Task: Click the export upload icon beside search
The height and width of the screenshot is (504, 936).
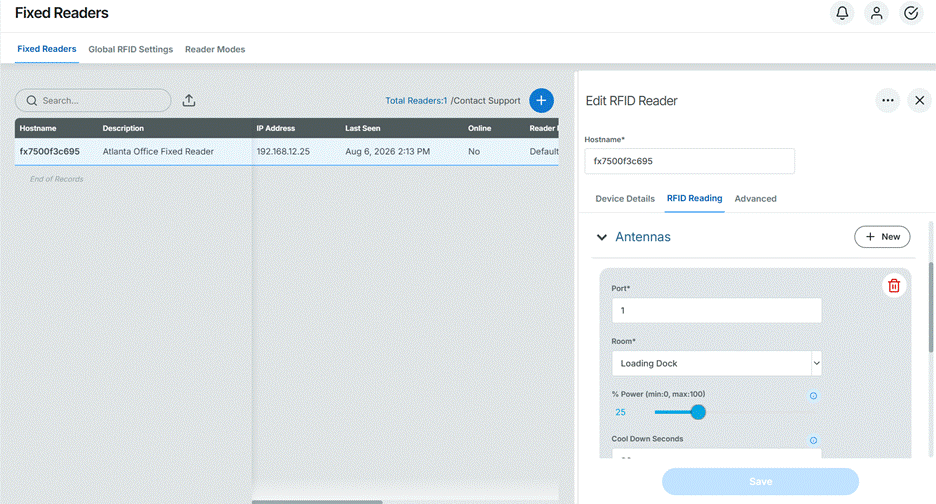Action: [x=189, y=100]
